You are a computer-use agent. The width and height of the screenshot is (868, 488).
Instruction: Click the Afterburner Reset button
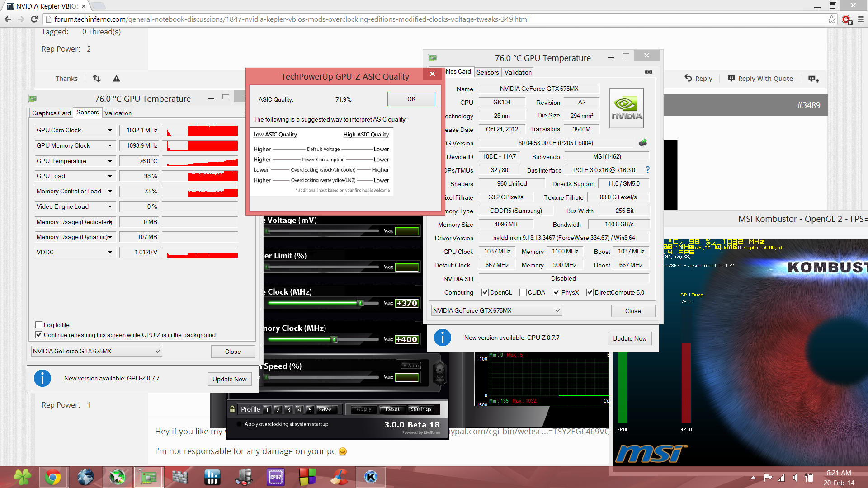tap(392, 409)
